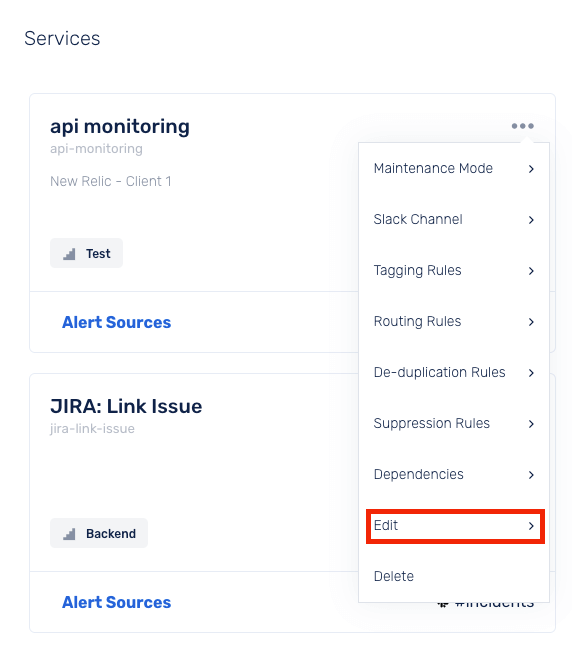The image size is (572, 648).
Task: Expand the Maintenance Mode chevron arrow
Action: 531,169
